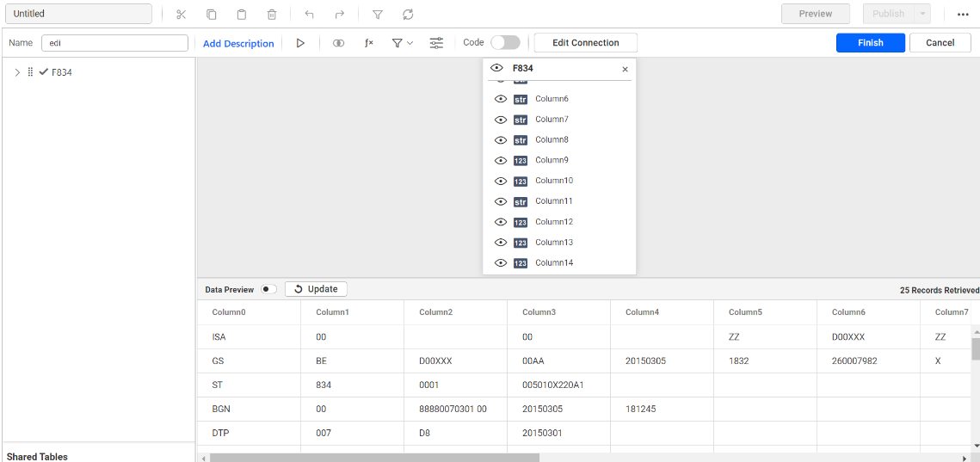
Task: Hide Column13 using its eye icon
Action: [x=500, y=243]
